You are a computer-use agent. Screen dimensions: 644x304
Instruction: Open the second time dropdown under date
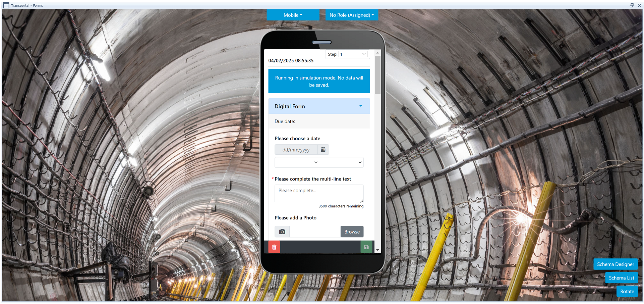[341, 162]
